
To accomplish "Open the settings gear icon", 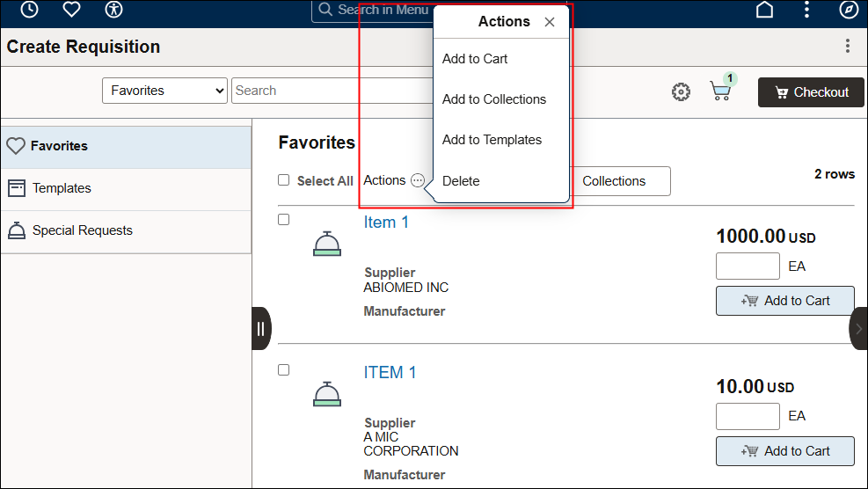I will 681,92.
